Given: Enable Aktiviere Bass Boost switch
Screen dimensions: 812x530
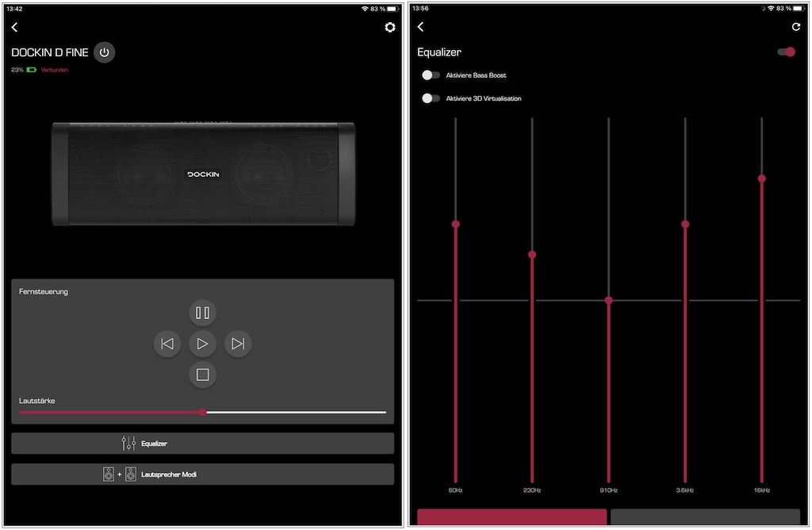Looking at the screenshot, I should point(431,75).
